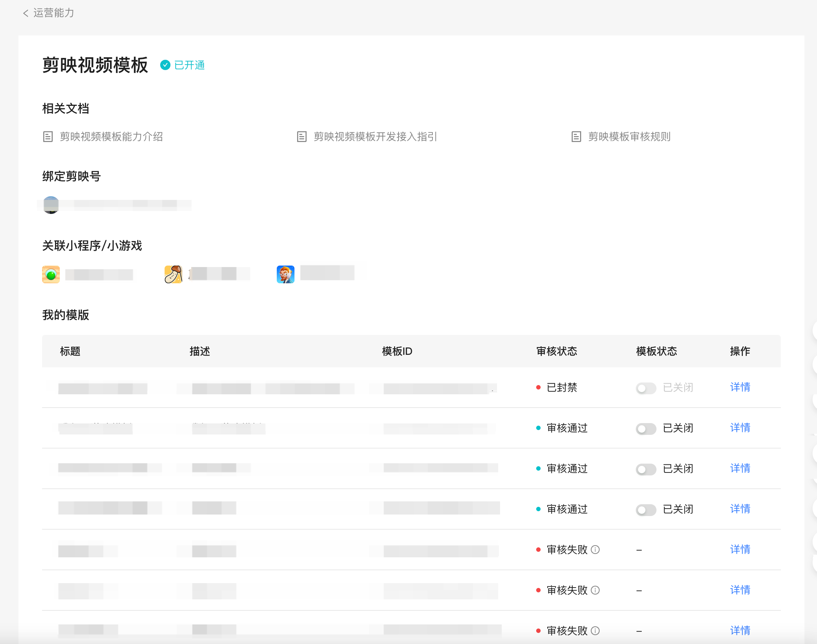
Task: Click the 已封禁 status text
Action: [x=562, y=388]
